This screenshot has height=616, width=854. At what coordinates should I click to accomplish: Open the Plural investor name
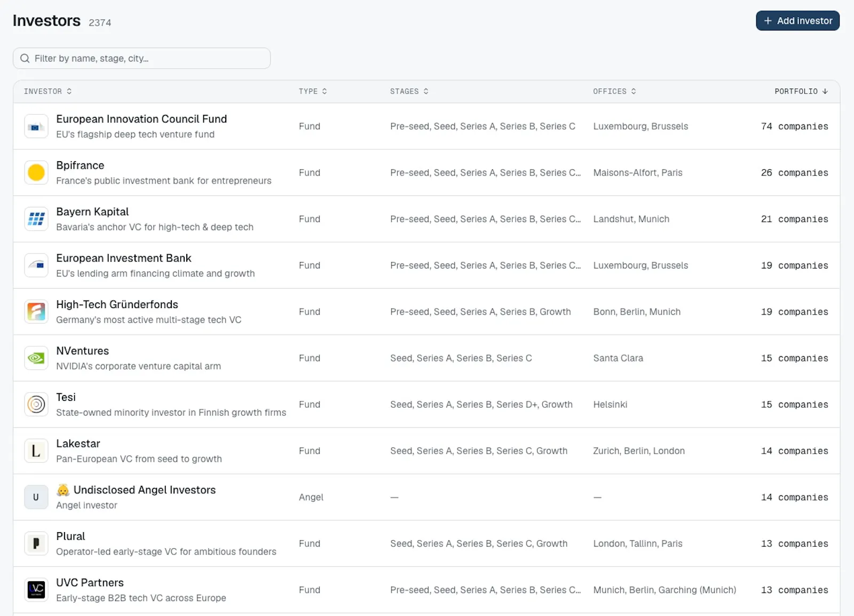(x=70, y=536)
